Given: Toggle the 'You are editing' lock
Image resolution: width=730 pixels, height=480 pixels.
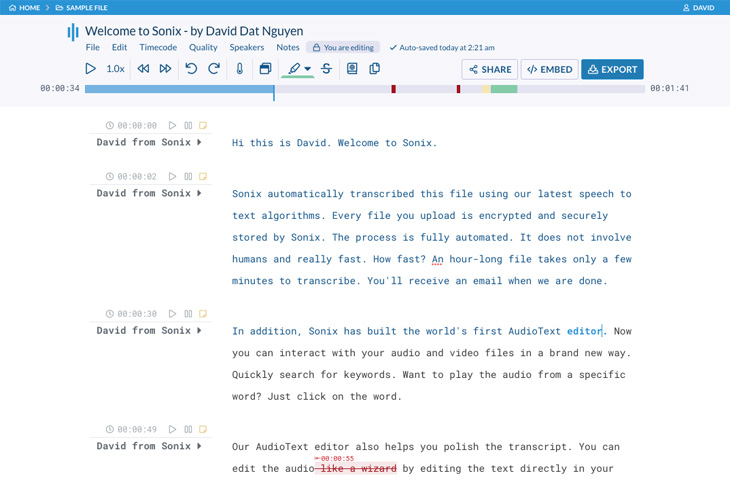Looking at the screenshot, I should click(x=343, y=47).
